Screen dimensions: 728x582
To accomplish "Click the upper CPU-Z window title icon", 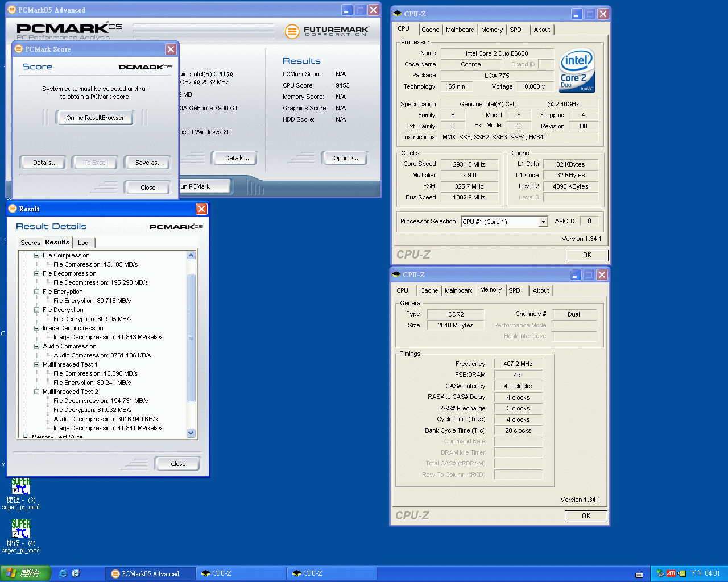I will [398, 14].
